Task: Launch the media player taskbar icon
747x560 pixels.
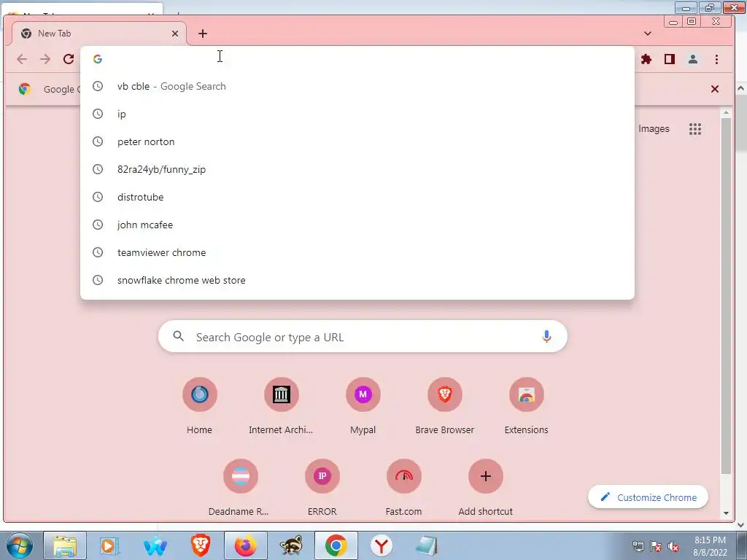Action: point(109,545)
